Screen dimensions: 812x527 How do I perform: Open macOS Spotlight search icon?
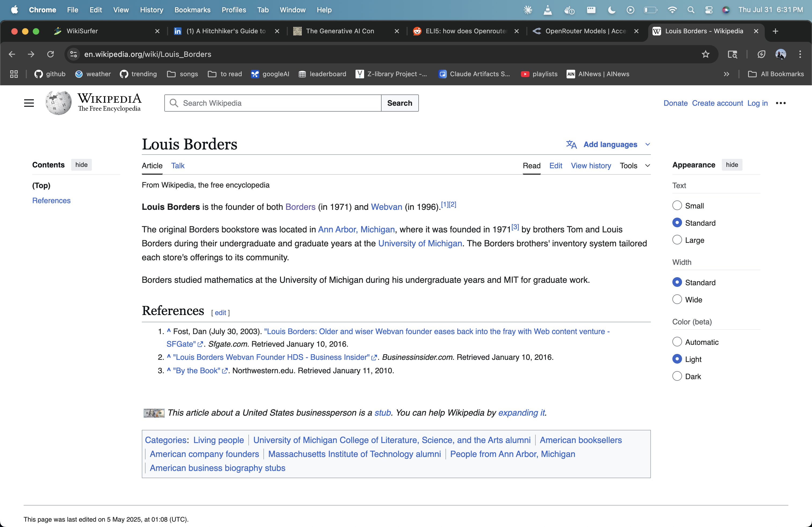691,10
